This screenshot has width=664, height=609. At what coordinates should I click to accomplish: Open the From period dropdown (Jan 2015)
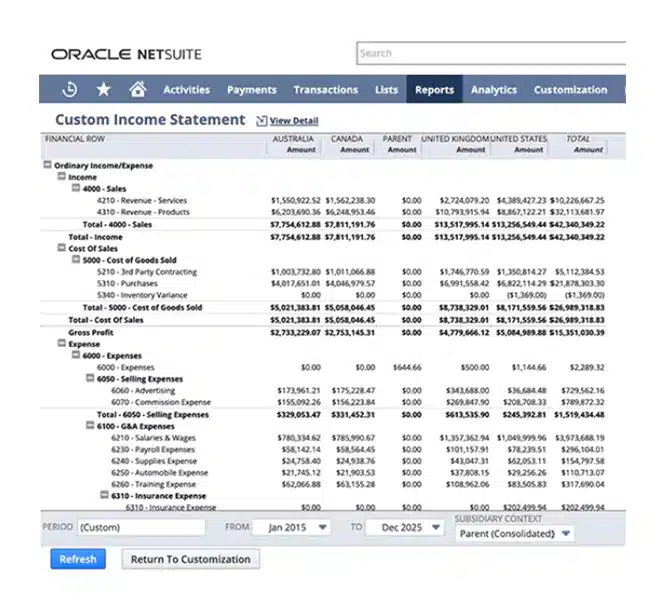pos(291,527)
